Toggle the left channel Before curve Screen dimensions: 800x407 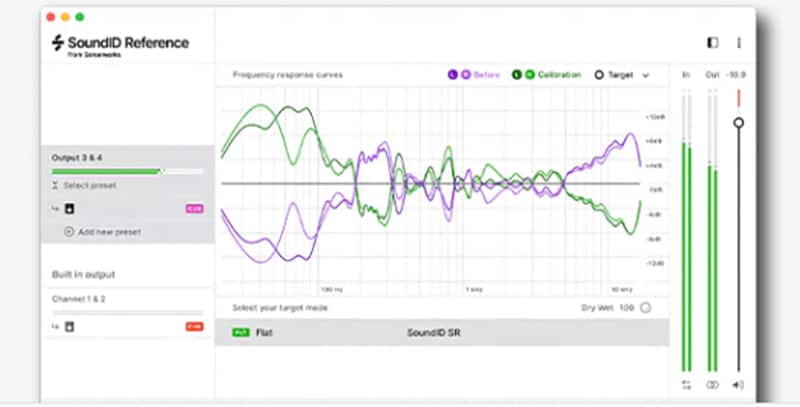pyautogui.click(x=453, y=75)
